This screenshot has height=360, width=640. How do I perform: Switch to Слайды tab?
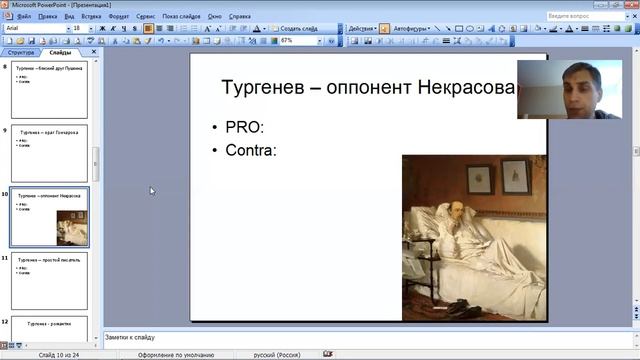(60, 52)
